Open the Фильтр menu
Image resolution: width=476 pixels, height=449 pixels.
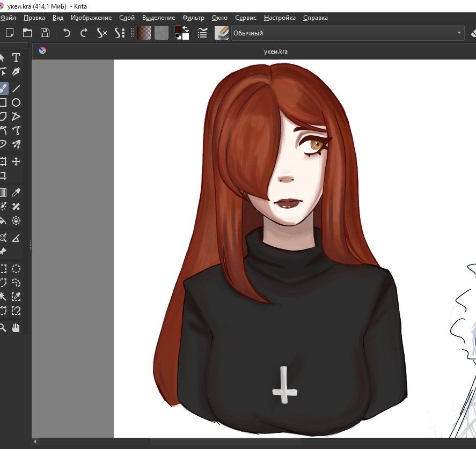(193, 18)
